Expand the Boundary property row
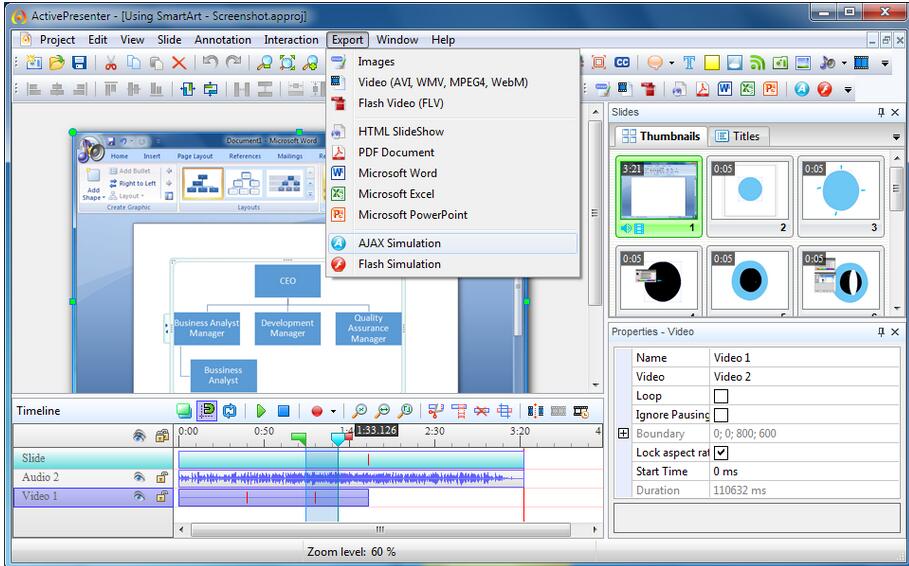 (624, 434)
